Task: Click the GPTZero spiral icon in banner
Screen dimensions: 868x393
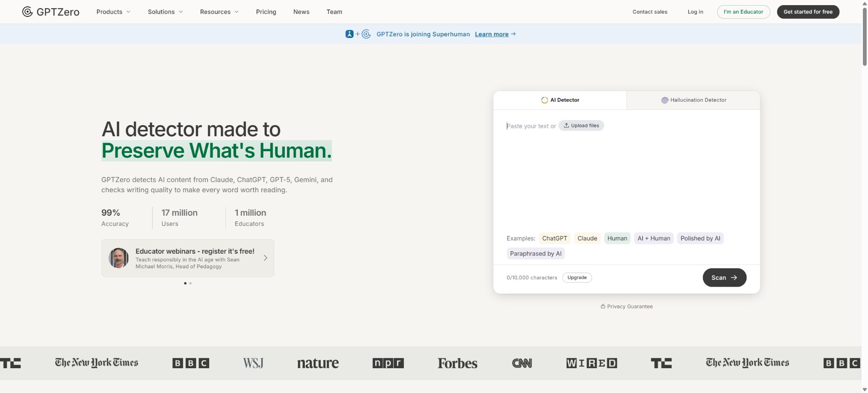Action: tap(366, 34)
